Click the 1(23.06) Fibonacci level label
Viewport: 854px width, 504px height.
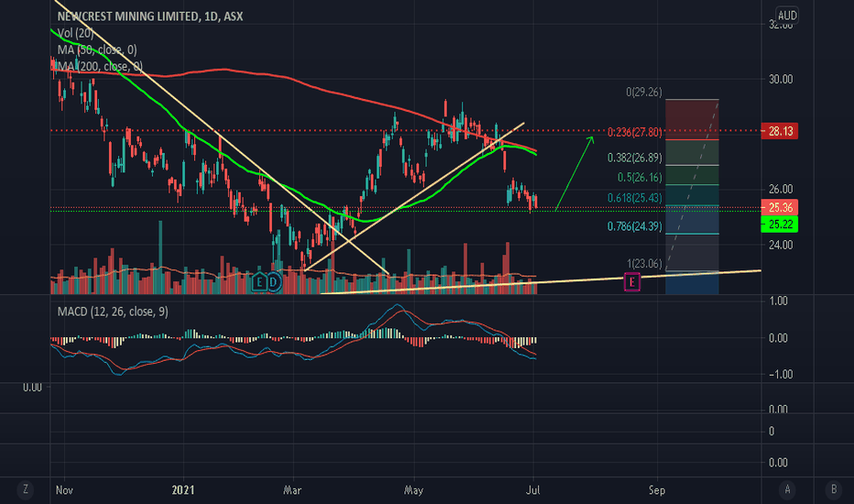tap(644, 264)
